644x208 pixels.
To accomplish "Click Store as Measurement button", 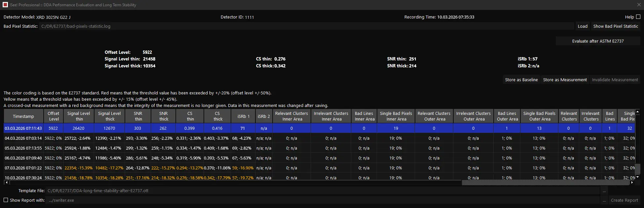I will click(565, 80).
